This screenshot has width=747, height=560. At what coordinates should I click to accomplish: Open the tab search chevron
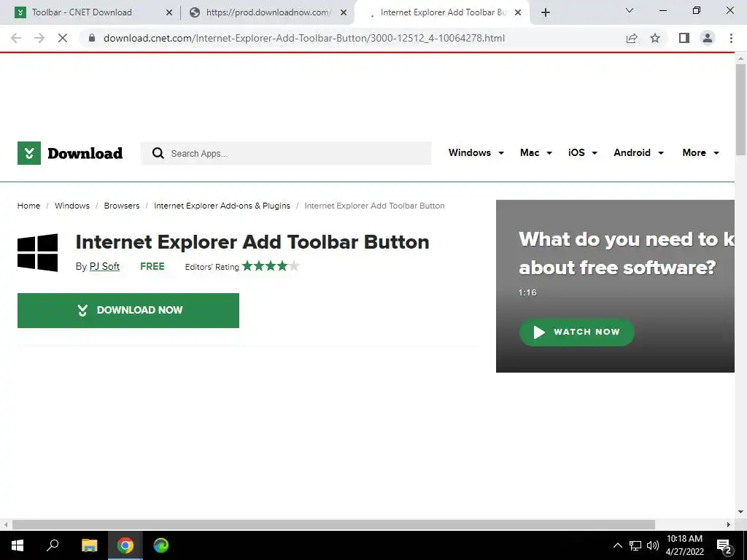(x=630, y=10)
